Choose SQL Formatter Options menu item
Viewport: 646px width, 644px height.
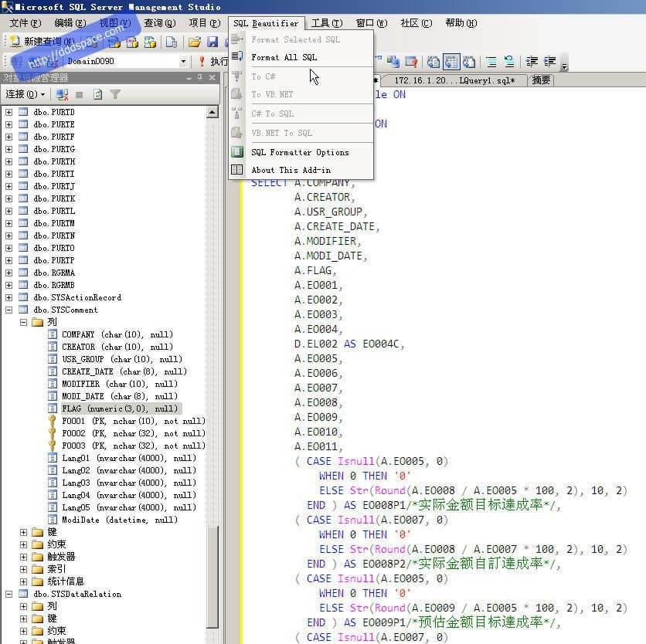point(300,152)
